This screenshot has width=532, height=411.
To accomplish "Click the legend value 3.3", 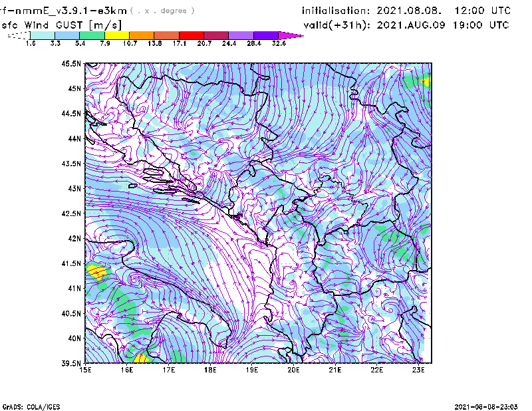I will pos(55,43).
